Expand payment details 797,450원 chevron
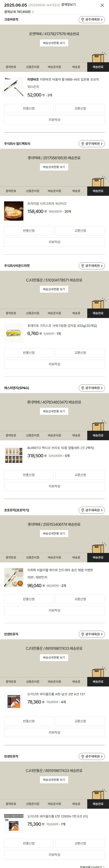The height and width of the screenshot is (868, 109). point(33,12)
